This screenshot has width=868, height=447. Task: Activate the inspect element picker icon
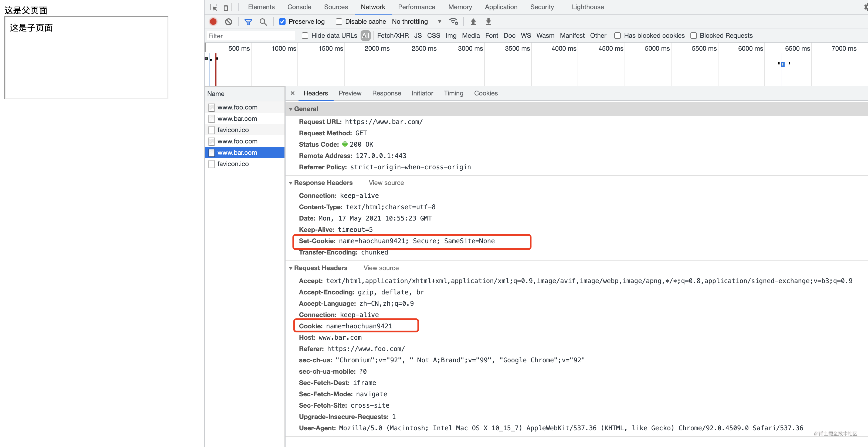click(213, 7)
